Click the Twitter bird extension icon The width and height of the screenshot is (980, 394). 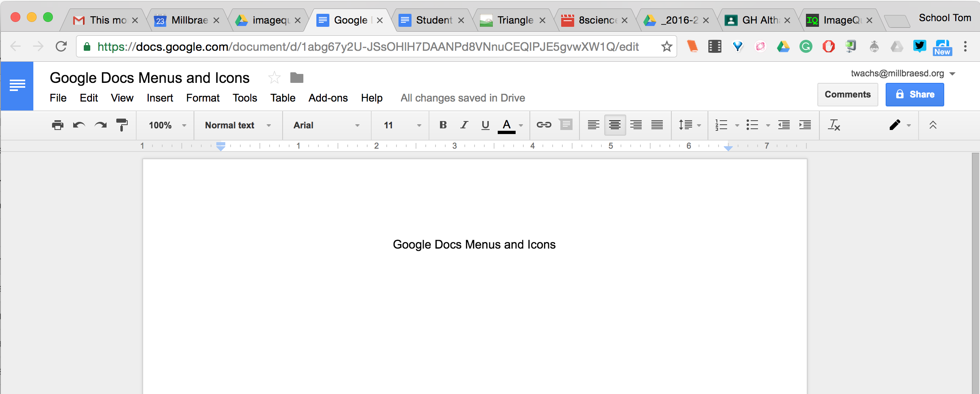coord(919,46)
